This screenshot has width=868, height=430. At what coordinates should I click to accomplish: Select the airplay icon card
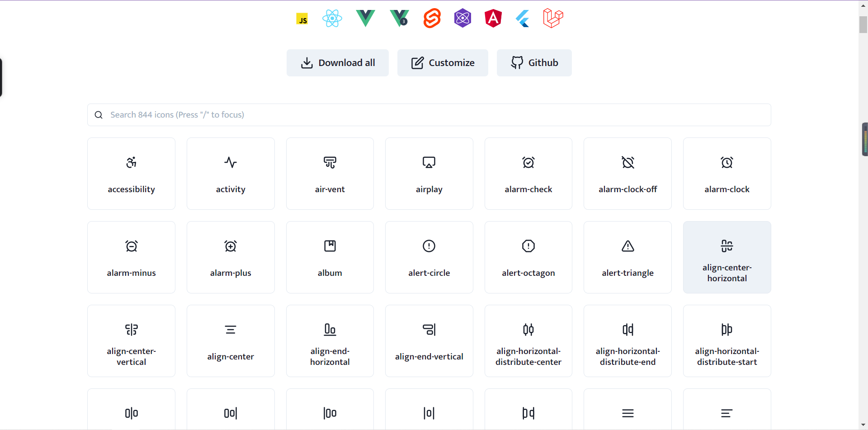(x=429, y=174)
